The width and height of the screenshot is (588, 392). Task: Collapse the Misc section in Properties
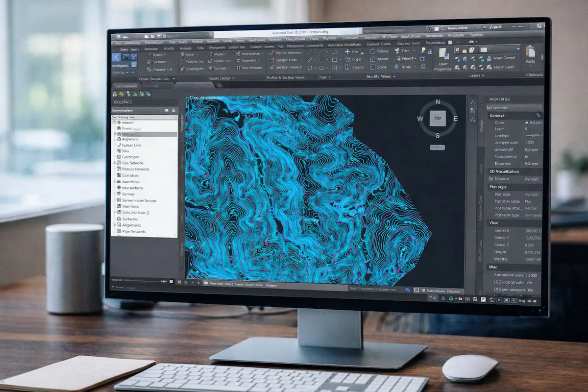coord(514,267)
